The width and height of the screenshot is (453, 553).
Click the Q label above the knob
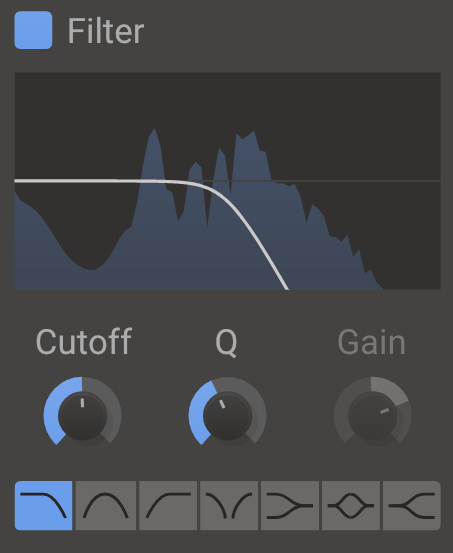(226, 342)
